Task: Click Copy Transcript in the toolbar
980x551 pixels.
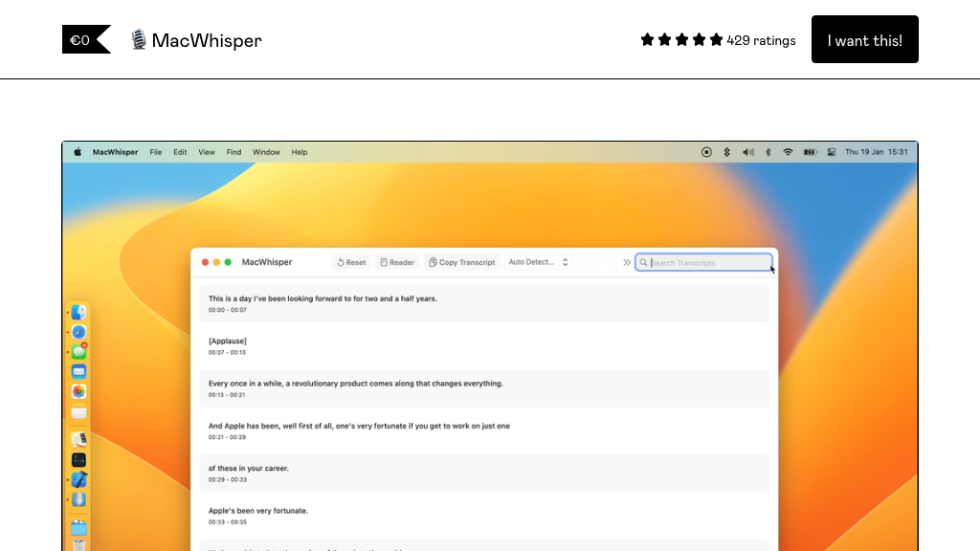Action: click(x=462, y=262)
